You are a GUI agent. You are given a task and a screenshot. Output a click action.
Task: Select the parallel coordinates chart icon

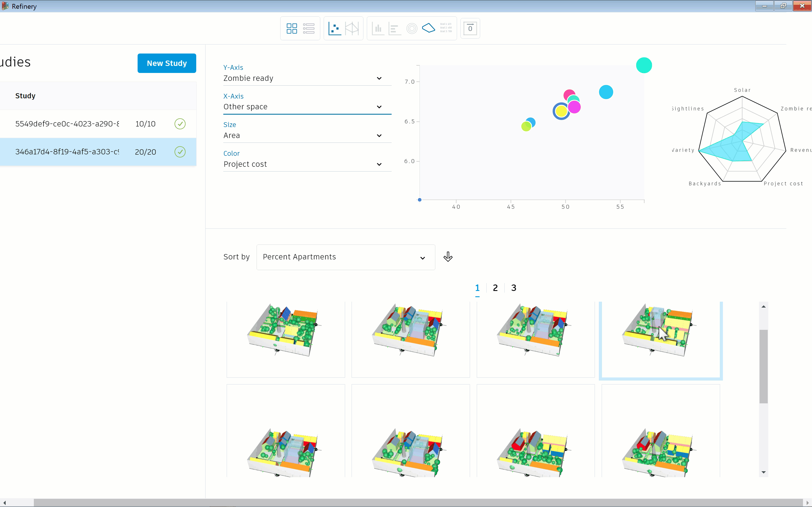[352, 28]
